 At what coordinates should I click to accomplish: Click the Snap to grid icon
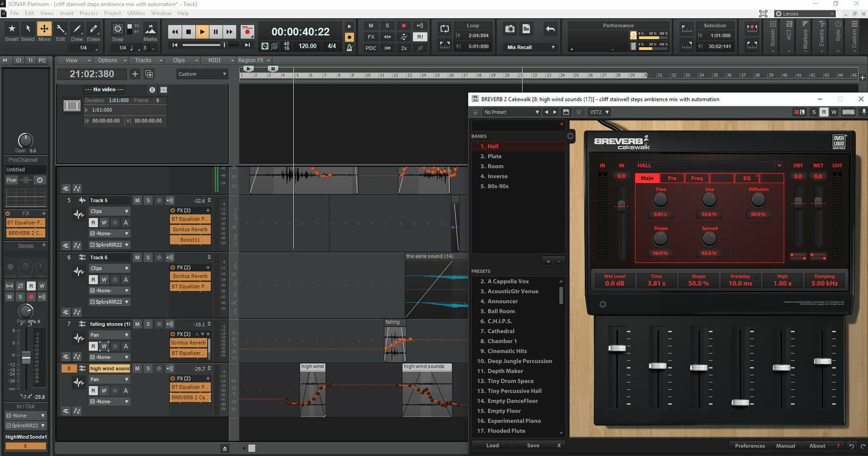click(x=117, y=29)
